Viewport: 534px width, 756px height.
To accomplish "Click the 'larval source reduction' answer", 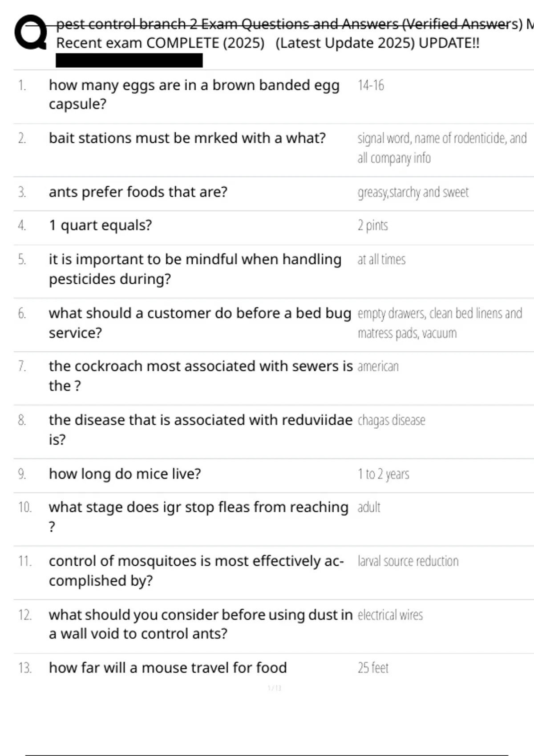I will click(408, 561).
